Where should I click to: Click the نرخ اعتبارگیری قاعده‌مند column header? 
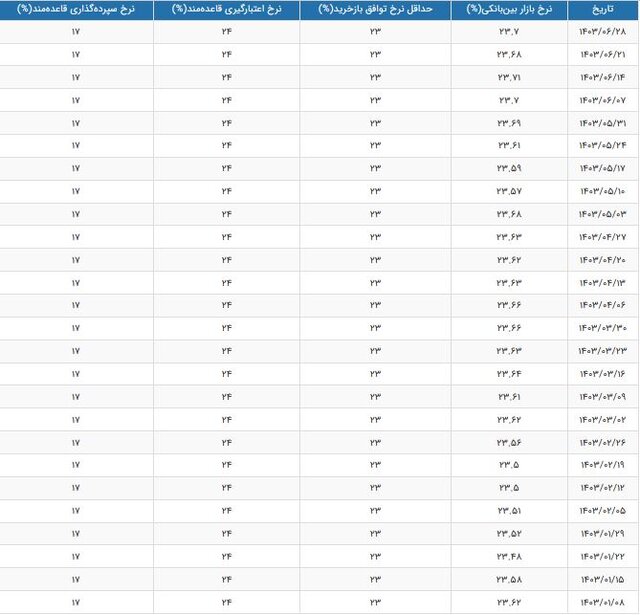coord(226,9)
